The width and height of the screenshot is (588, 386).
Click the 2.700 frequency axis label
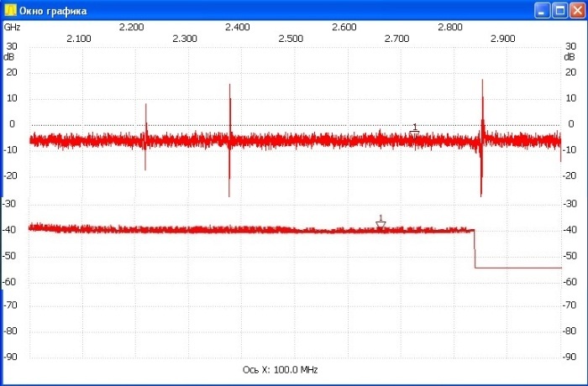396,39
